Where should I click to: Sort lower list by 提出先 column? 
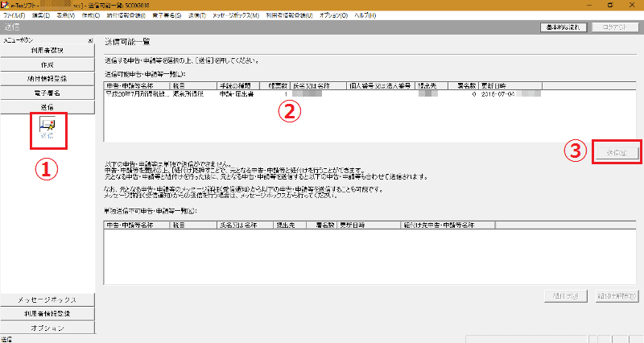click(290, 225)
